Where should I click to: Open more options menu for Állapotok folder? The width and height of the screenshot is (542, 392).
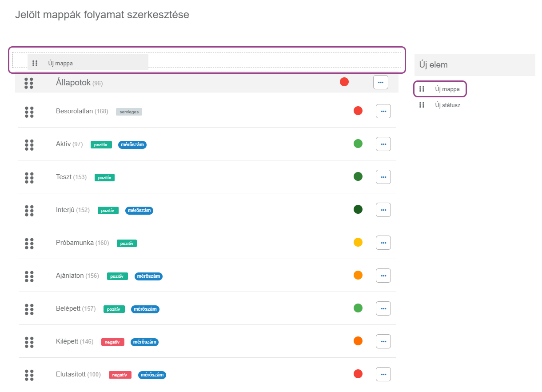pyautogui.click(x=381, y=82)
